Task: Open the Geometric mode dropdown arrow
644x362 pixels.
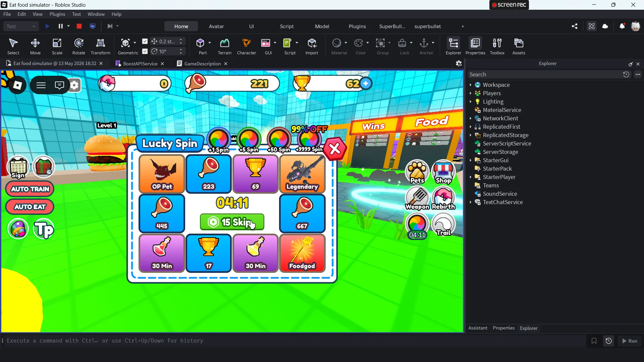Action: tap(135, 43)
